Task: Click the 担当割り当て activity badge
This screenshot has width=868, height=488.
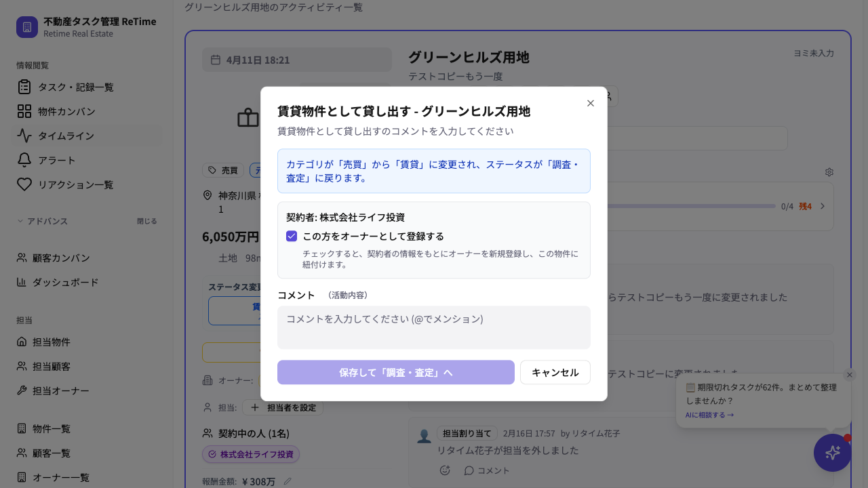Action: tap(467, 433)
